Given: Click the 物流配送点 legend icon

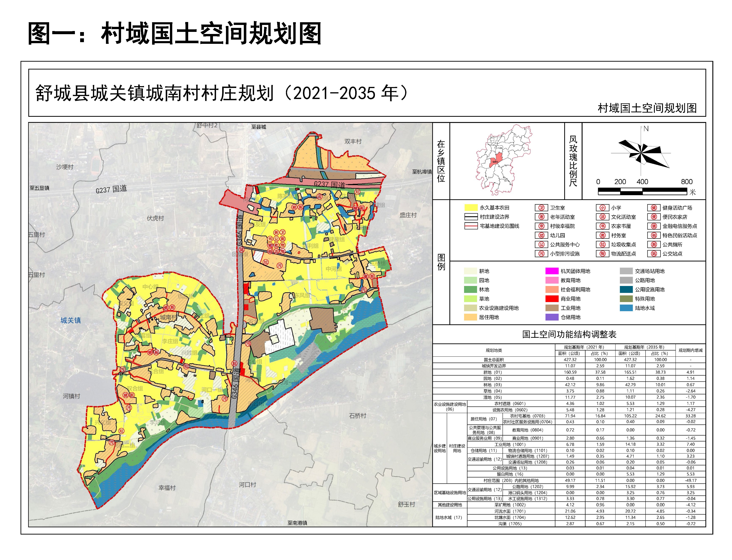Looking at the screenshot, I should pyautogui.click(x=602, y=254).
